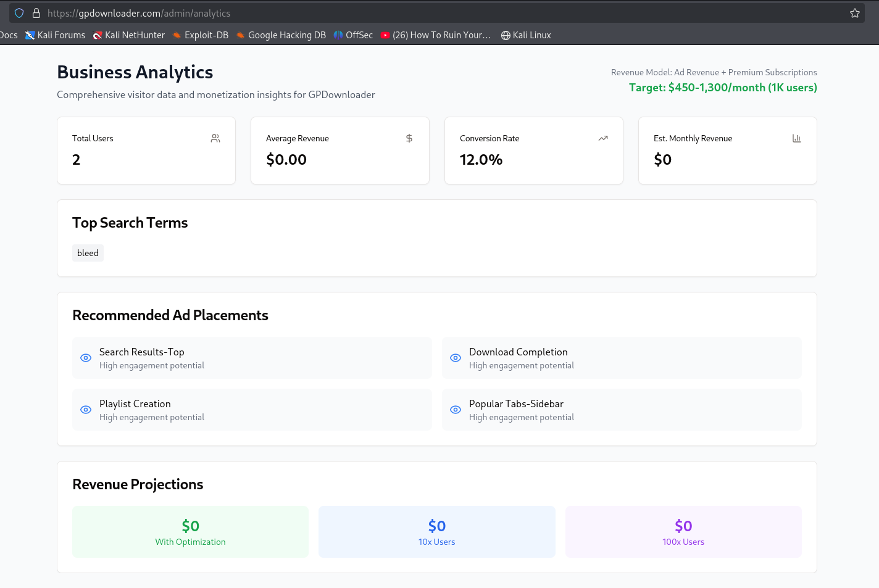Click the eye icon beside Popular Tabs-Sidebar
This screenshot has width=879, height=588.
(456, 410)
